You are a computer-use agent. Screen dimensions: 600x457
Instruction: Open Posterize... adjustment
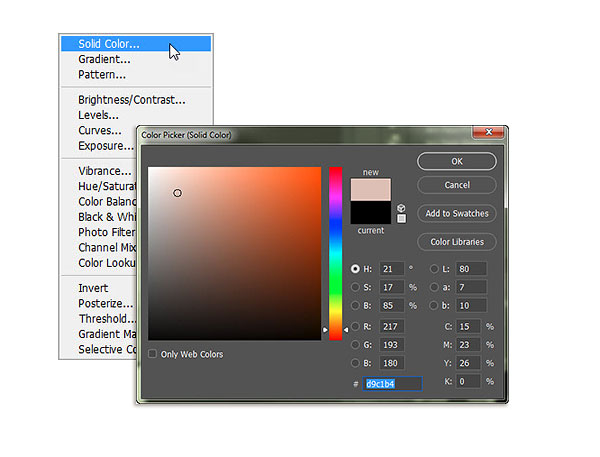pos(99,304)
